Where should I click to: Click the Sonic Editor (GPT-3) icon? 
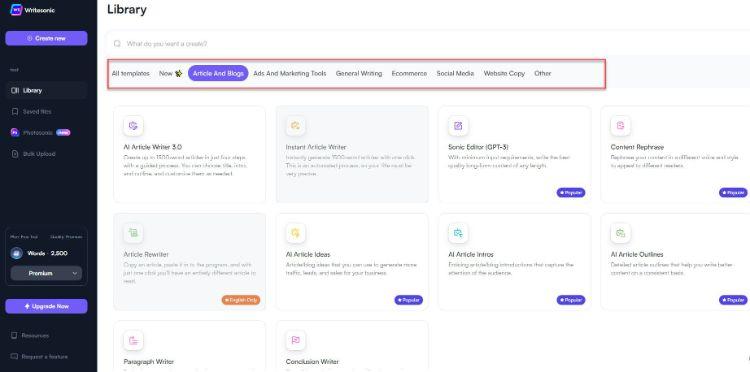pyautogui.click(x=458, y=126)
